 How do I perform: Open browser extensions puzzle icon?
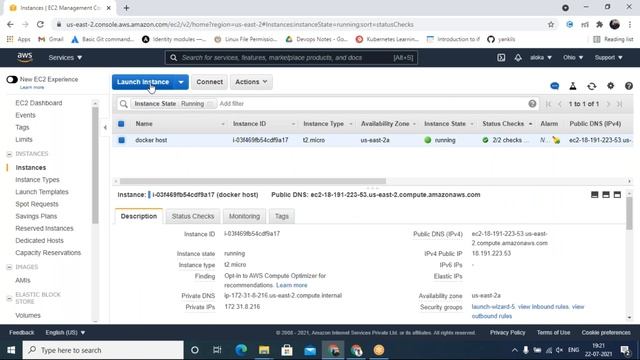[x=599, y=24]
